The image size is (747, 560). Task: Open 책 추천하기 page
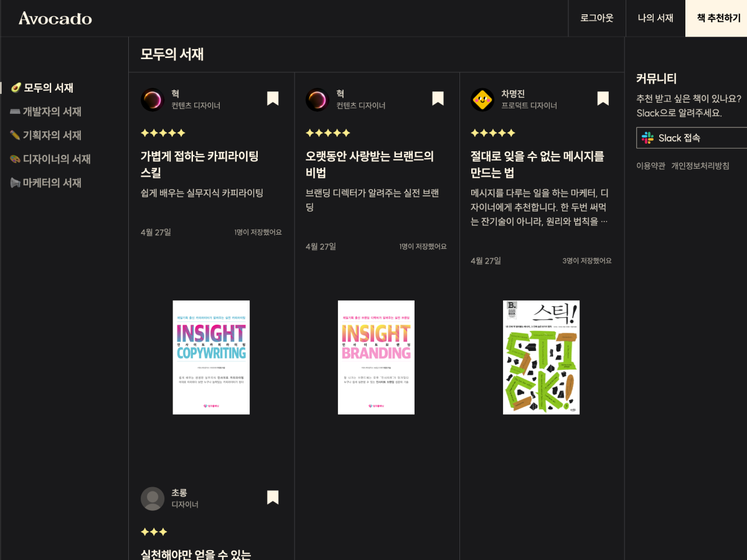pyautogui.click(x=716, y=18)
